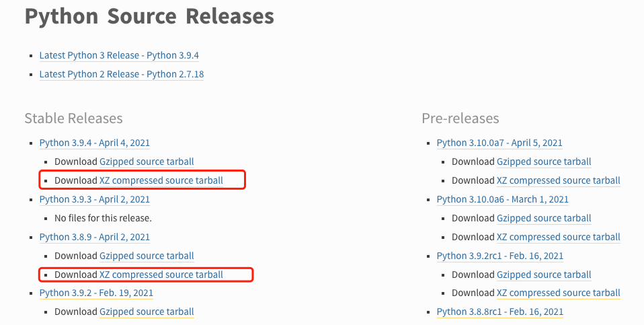Open Latest Python 2 Release - Python 2.7.18 link
Screen dimensions: 644x325
121,74
